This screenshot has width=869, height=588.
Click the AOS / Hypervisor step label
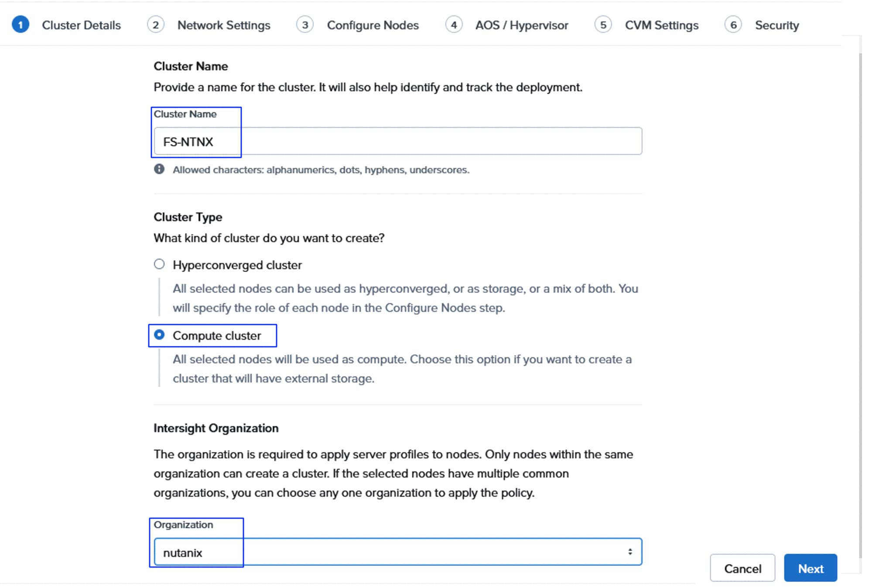pyautogui.click(x=522, y=25)
